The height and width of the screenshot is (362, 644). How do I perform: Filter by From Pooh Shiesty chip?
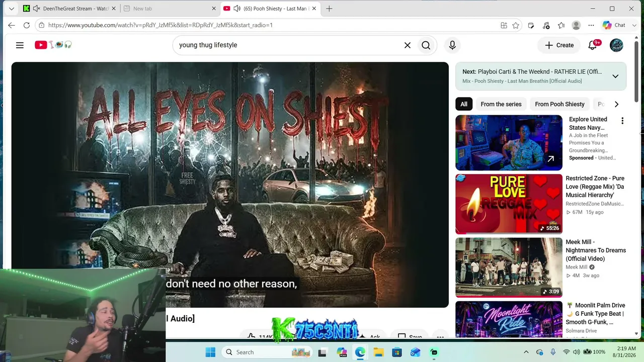[559, 104]
